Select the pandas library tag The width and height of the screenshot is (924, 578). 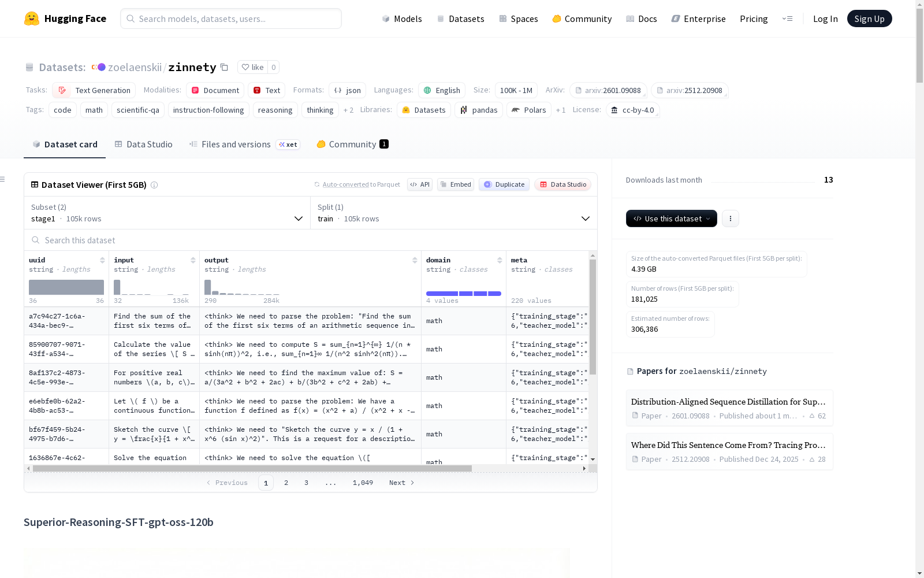point(479,110)
